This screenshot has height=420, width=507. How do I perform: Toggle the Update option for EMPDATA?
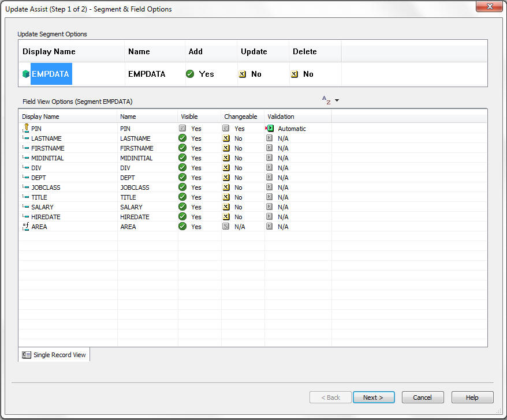click(243, 74)
